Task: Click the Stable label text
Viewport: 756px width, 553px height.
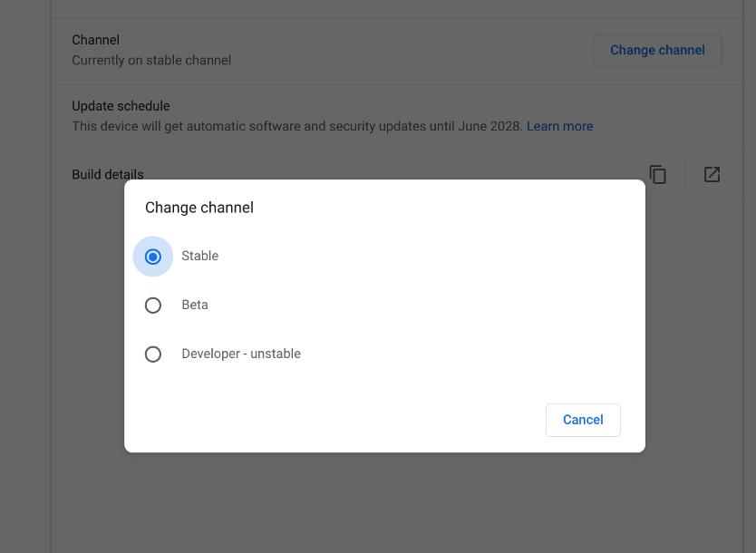Action: 199,256
